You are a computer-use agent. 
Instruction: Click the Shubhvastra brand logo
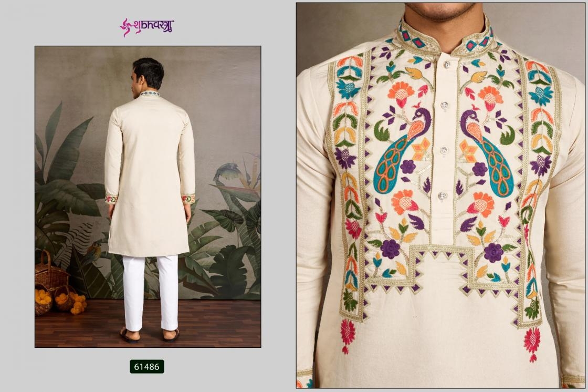[146, 27]
